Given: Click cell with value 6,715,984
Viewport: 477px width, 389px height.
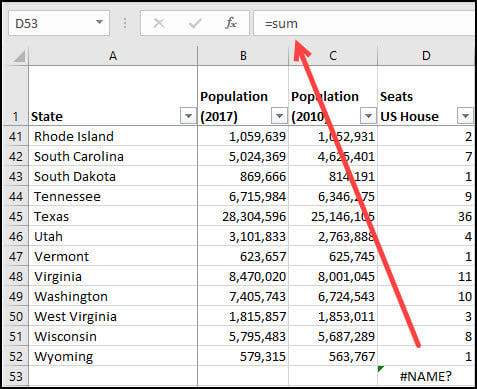Looking at the screenshot, I should (x=243, y=196).
